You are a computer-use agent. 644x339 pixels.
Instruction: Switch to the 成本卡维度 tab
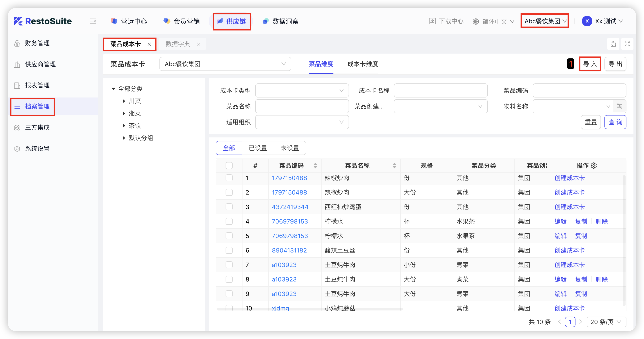pos(362,64)
